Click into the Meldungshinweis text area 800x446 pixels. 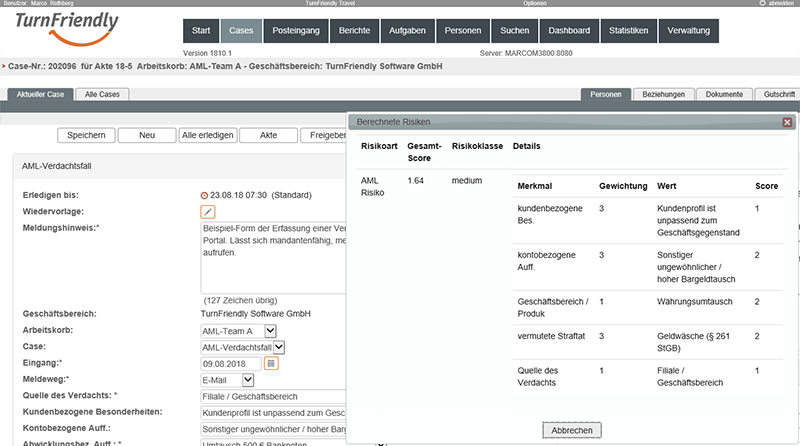[x=273, y=258]
